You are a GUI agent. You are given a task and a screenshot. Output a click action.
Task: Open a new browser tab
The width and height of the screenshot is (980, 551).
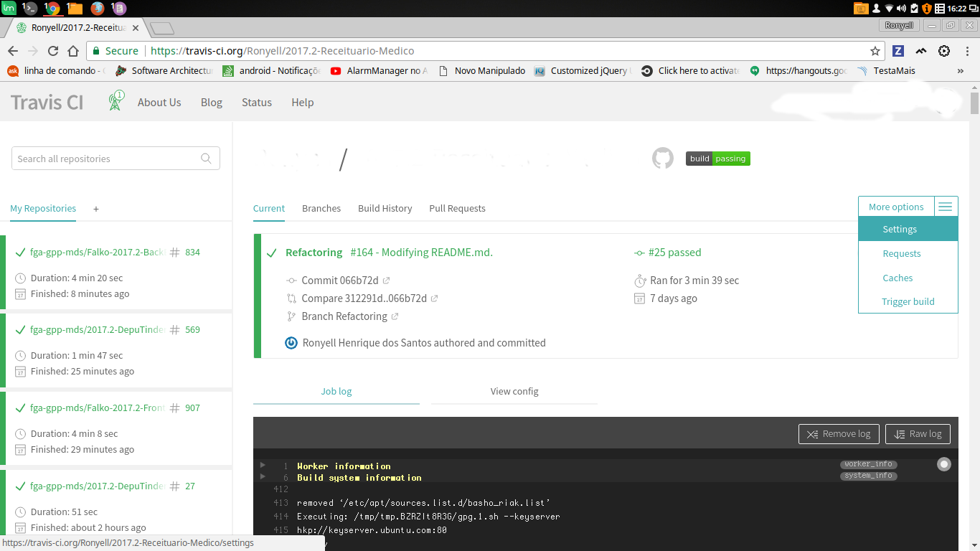tap(162, 29)
